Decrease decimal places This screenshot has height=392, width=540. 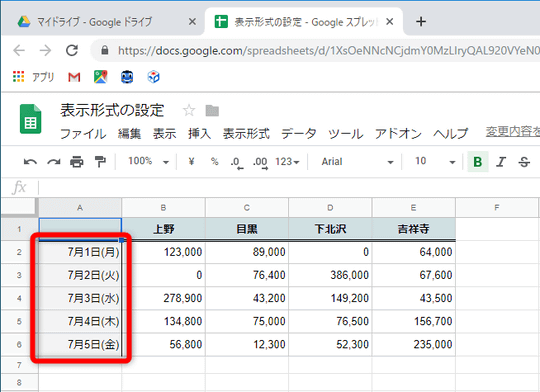[x=237, y=162]
